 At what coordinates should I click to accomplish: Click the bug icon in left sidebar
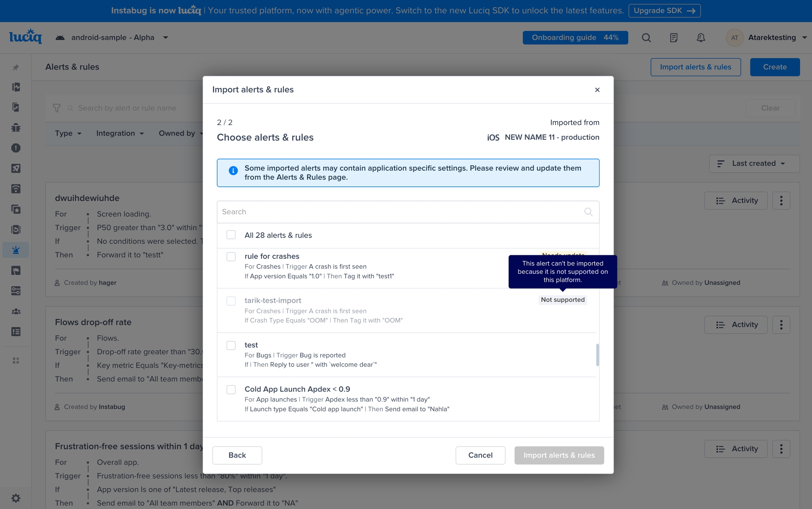(16, 128)
